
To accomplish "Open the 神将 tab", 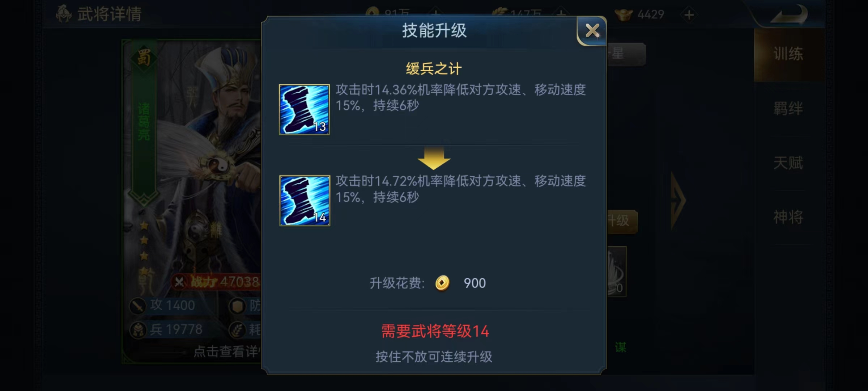I will click(788, 217).
